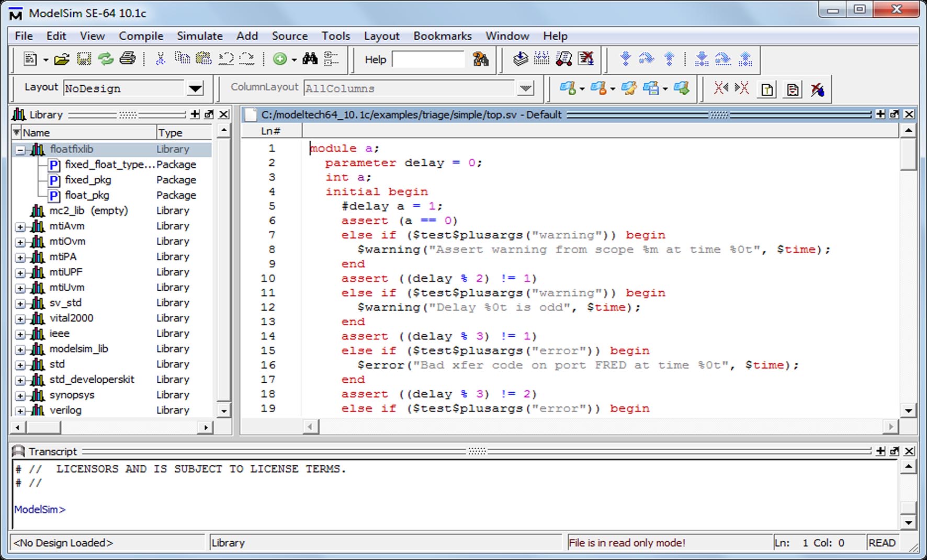Select the fixed_pkg package entry
The image size is (927, 560).
[x=88, y=180]
